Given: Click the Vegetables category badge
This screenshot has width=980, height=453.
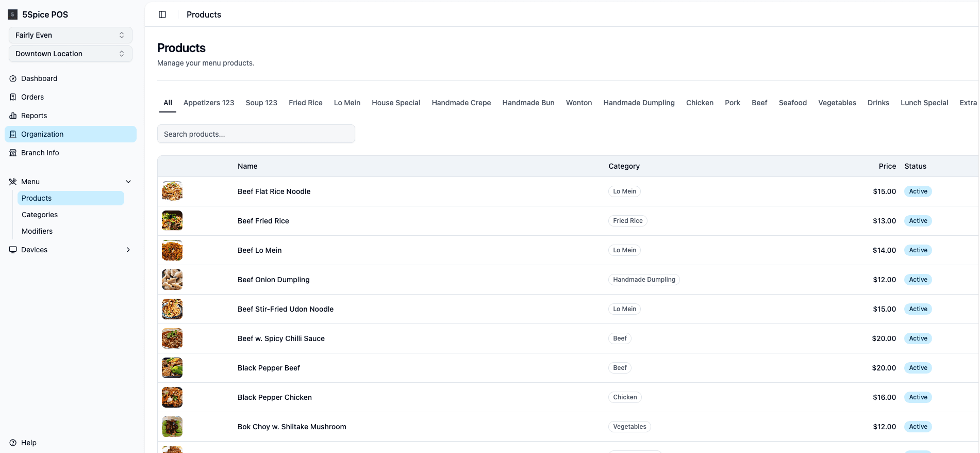Looking at the screenshot, I should pyautogui.click(x=629, y=427).
